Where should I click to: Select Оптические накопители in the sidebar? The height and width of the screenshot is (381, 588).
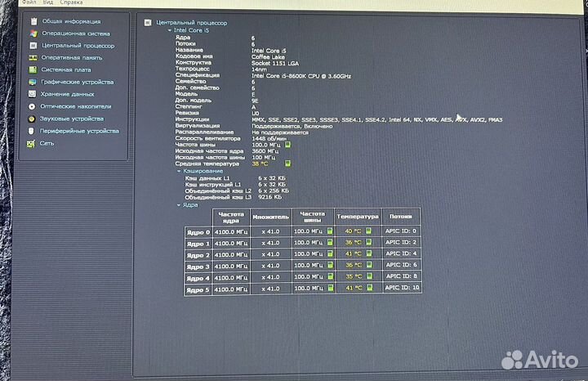[x=76, y=106]
